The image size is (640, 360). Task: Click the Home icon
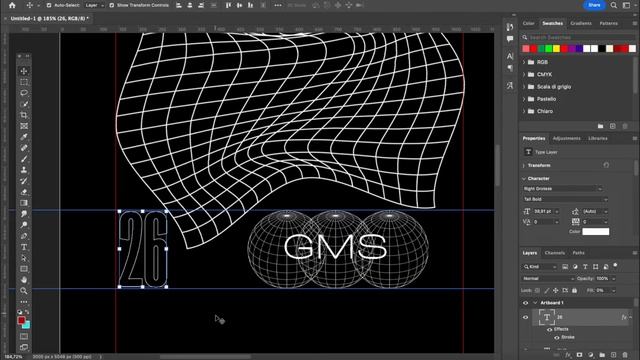tap(12, 5)
